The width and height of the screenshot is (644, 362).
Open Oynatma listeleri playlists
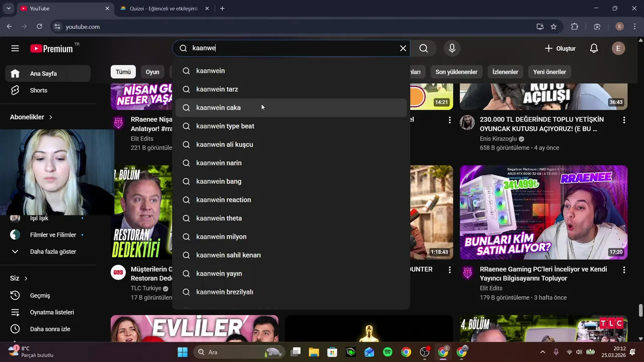point(48,312)
